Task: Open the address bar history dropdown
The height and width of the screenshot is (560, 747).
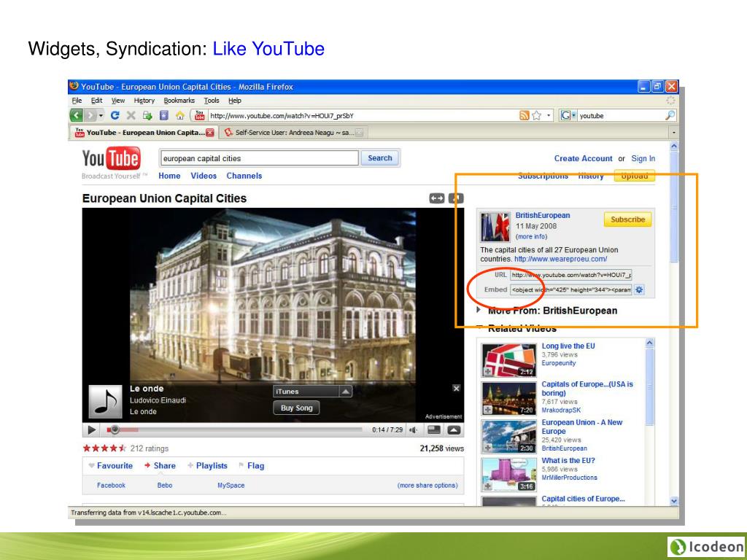Action: (x=549, y=115)
